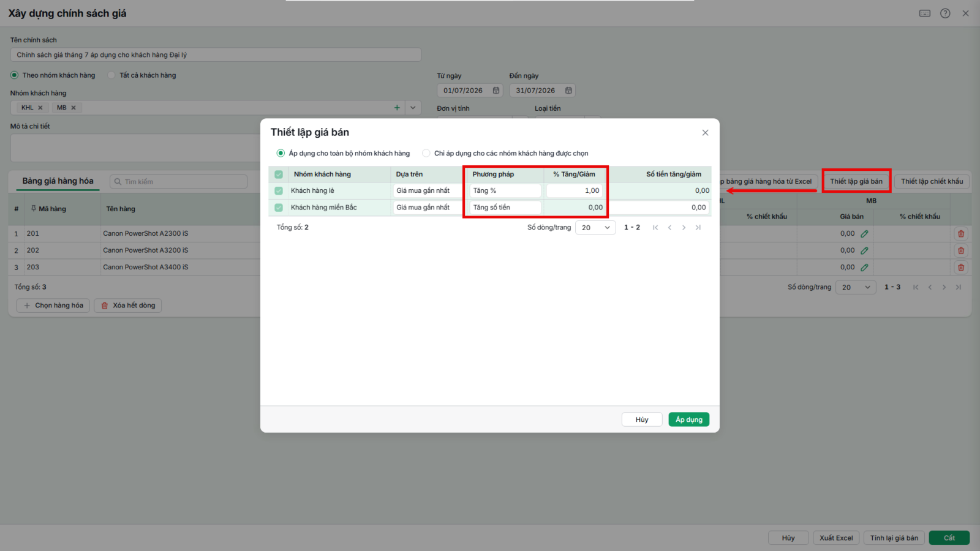Remove the KHL customer group tag
This screenshot has width=980, height=551.
tap(40, 108)
